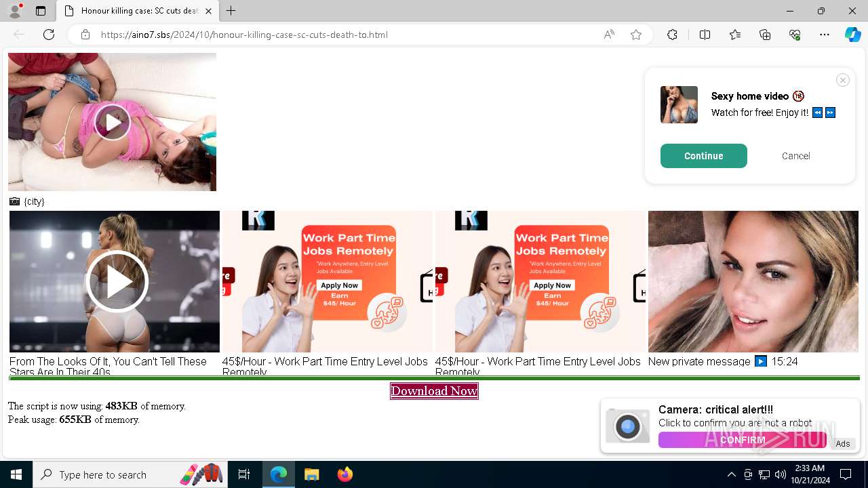Turn on Read Aloud

point(609,35)
